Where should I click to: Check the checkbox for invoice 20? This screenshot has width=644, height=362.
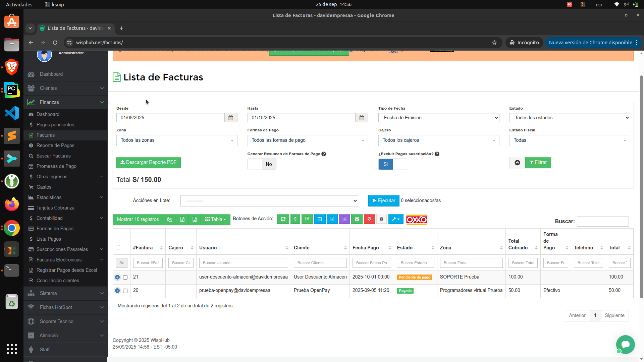tap(125, 291)
